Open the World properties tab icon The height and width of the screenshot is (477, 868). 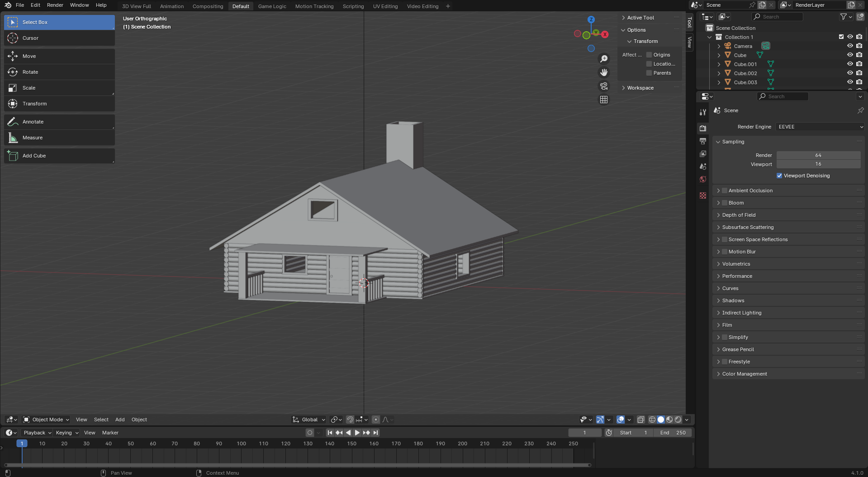click(x=702, y=179)
